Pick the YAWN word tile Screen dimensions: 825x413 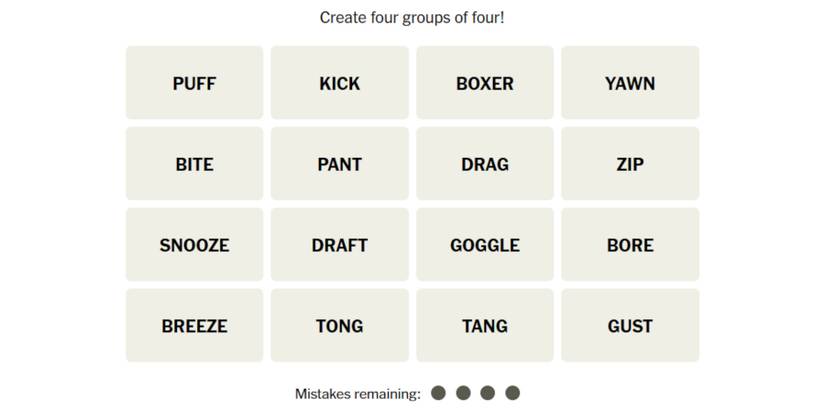point(630,83)
